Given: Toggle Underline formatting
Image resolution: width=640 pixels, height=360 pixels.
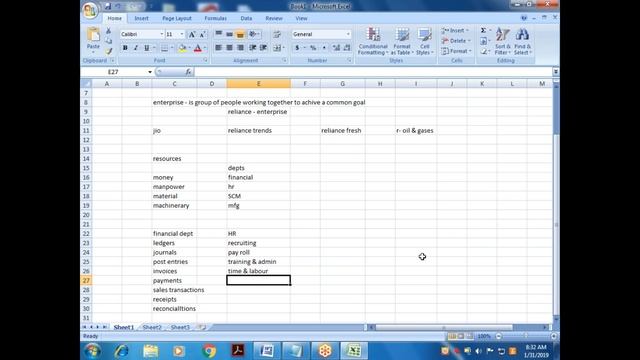Looking at the screenshot, I should [147, 48].
